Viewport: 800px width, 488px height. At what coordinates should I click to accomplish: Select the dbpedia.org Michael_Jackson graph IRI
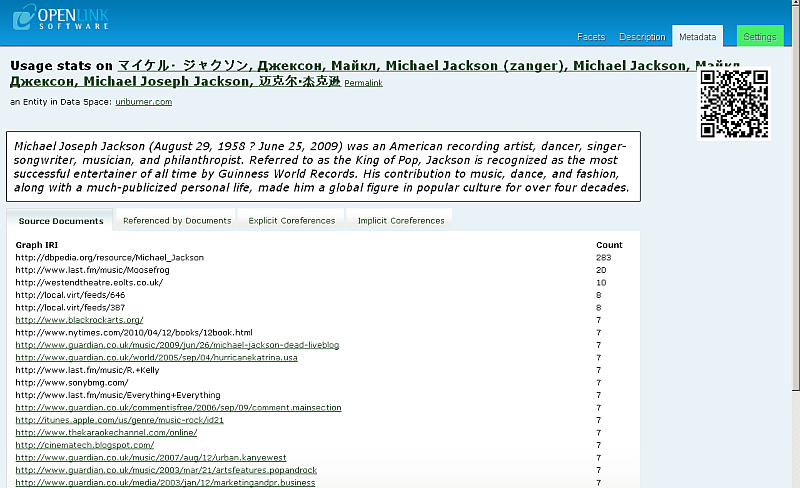coord(109,258)
